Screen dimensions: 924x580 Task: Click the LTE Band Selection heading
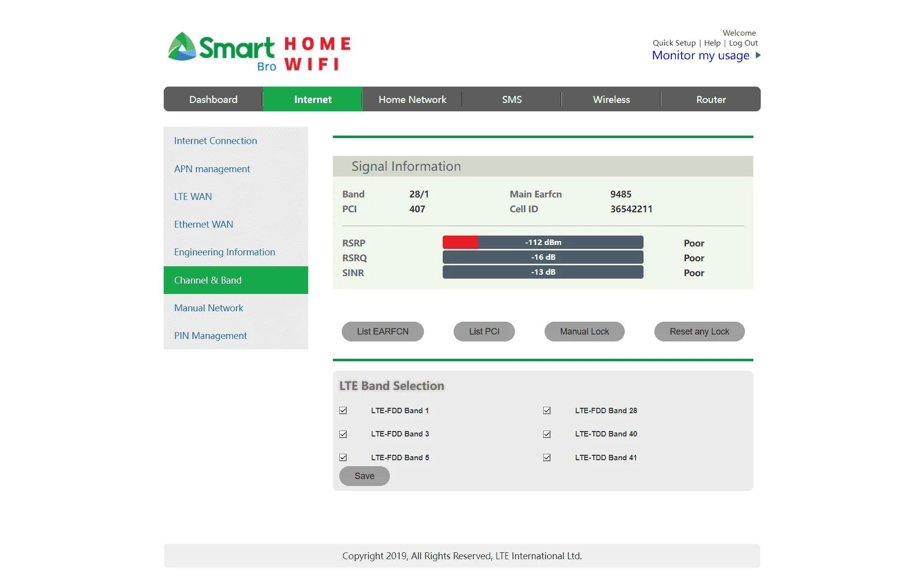(392, 386)
